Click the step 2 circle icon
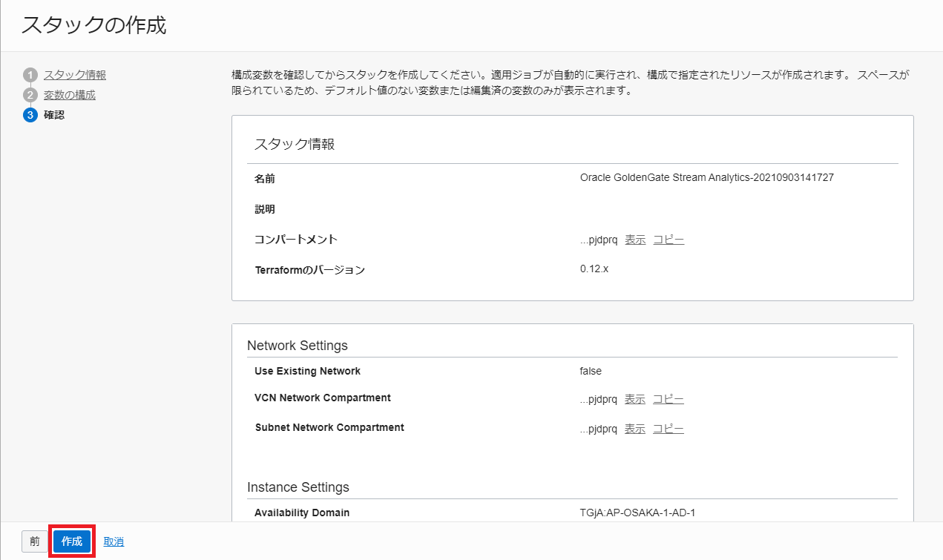Viewport: 943px width, 560px height. coord(30,95)
